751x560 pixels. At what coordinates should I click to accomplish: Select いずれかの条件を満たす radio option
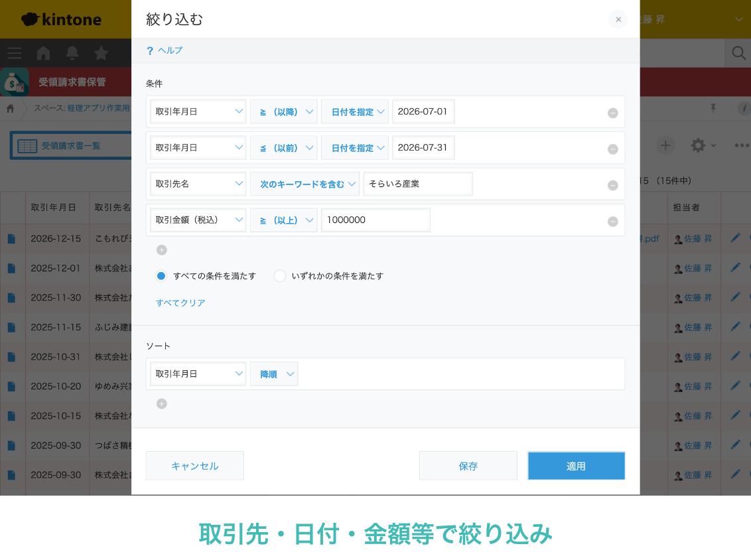[280, 276]
